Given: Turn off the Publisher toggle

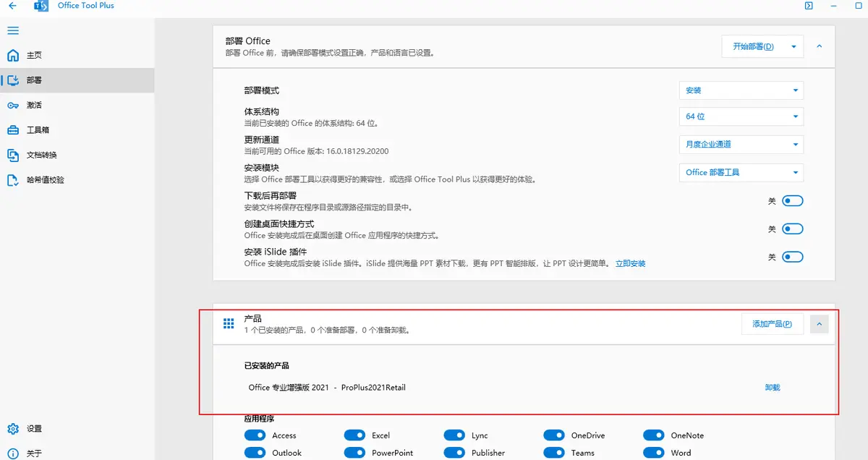Looking at the screenshot, I should (454, 453).
